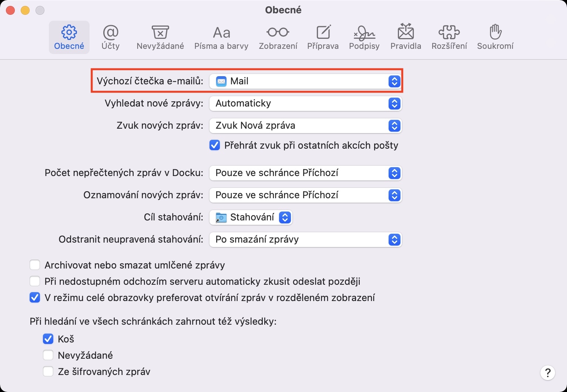Open the Zobrazení viewing preferences

(x=278, y=37)
